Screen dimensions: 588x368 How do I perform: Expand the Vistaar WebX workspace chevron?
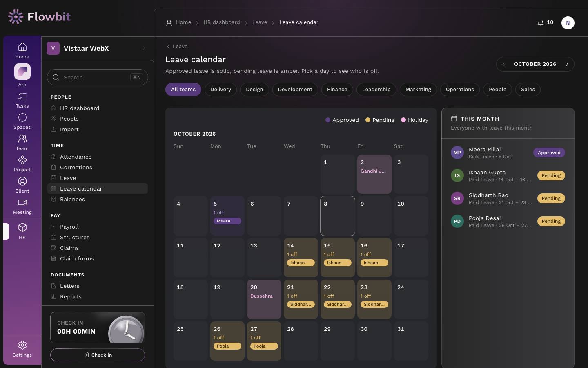point(144,48)
